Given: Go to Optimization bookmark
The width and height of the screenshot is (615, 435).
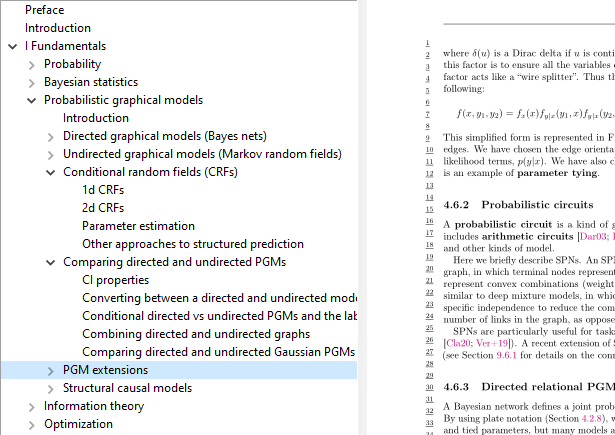Looking at the screenshot, I should point(78,424).
